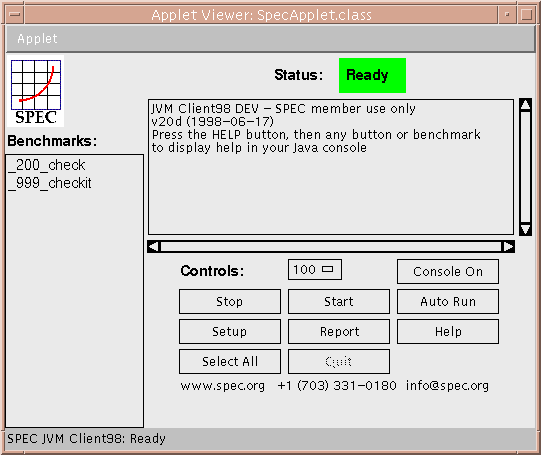Viewport: 541px width, 455px height.
Task: Click the info@spec.org text
Action: click(447, 386)
